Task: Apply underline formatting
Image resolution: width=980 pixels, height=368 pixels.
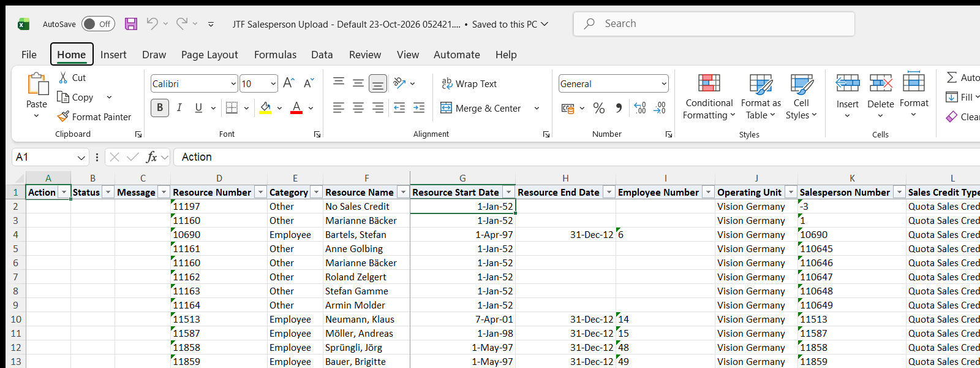Action: (198, 108)
